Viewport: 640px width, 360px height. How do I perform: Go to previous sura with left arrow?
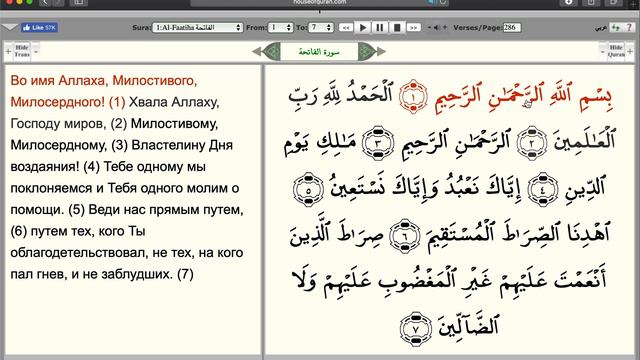[x=257, y=51]
